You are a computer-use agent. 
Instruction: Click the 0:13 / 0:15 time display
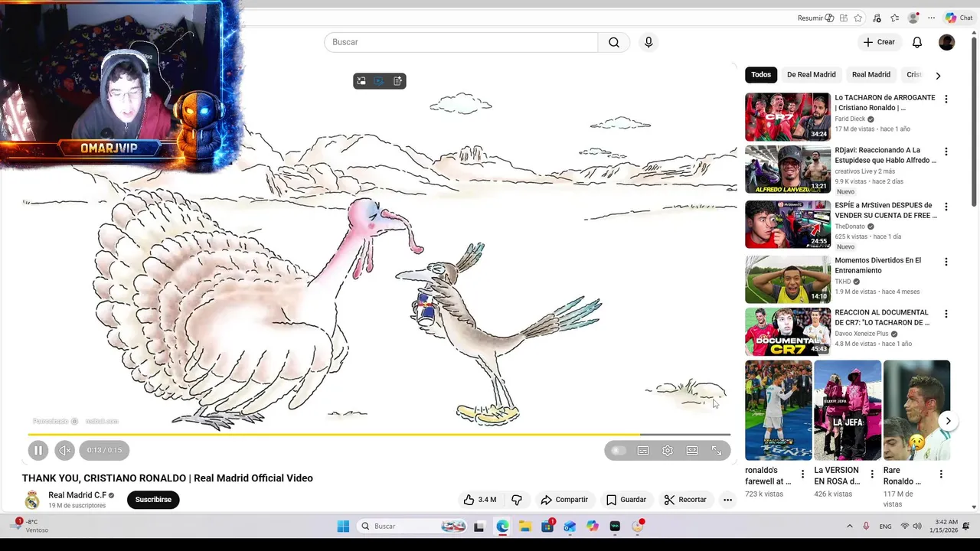(104, 451)
